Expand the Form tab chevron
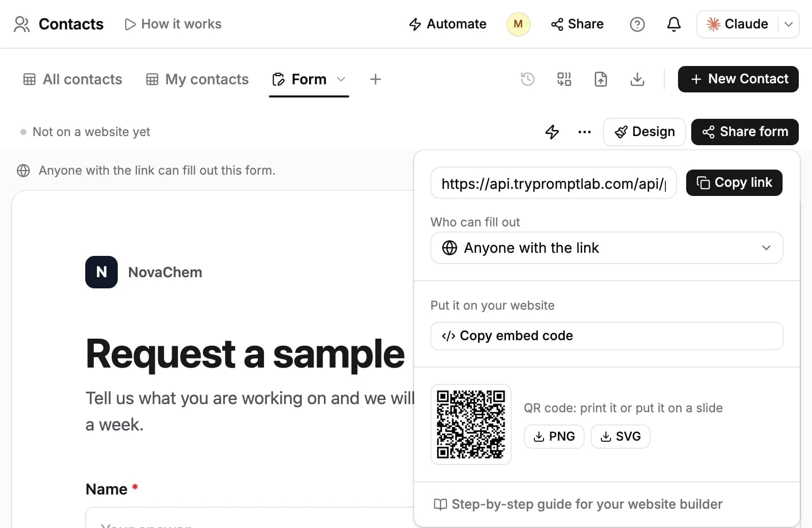Screen dimensions: 812x528 (x=341, y=79)
